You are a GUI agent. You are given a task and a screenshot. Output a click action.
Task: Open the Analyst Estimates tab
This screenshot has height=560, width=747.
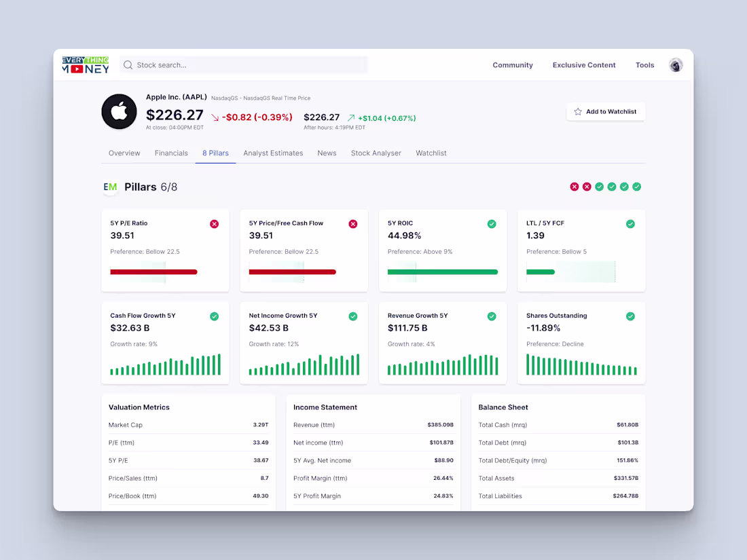(273, 153)
